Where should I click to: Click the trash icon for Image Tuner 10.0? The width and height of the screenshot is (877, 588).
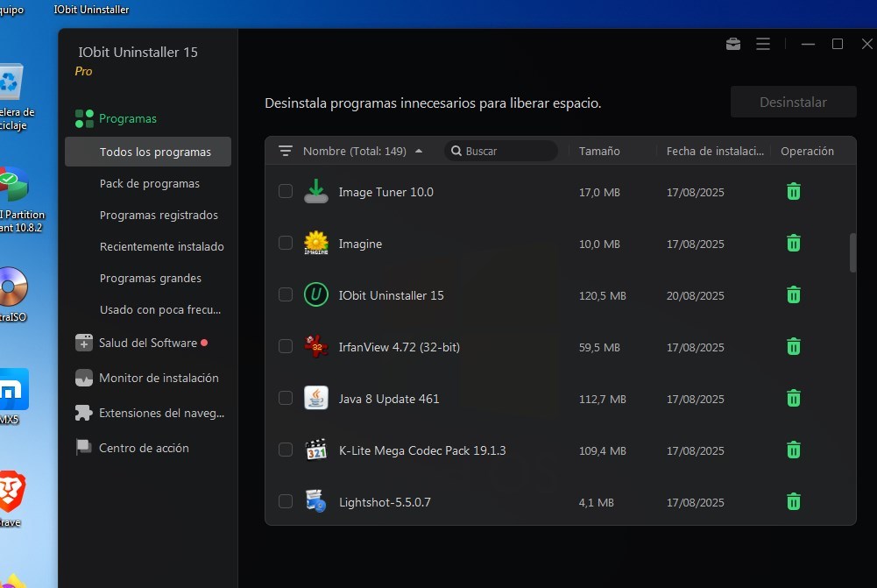[x=793, y=191]
